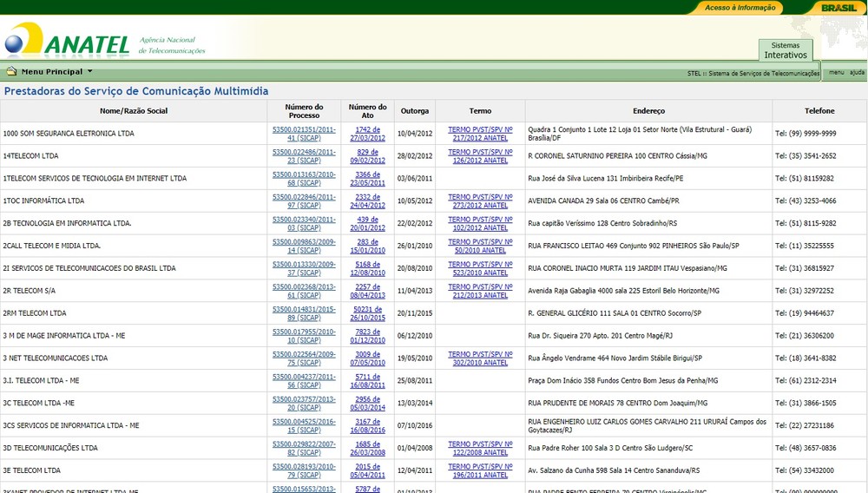Expand the Menu Principal dropdown arrow

89,72
